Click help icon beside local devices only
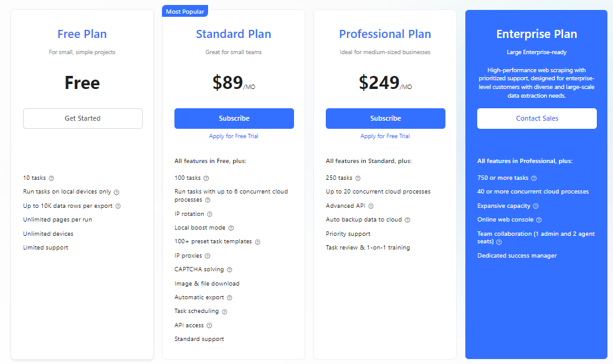Viewport: 613px width, 364px height. 116,192
